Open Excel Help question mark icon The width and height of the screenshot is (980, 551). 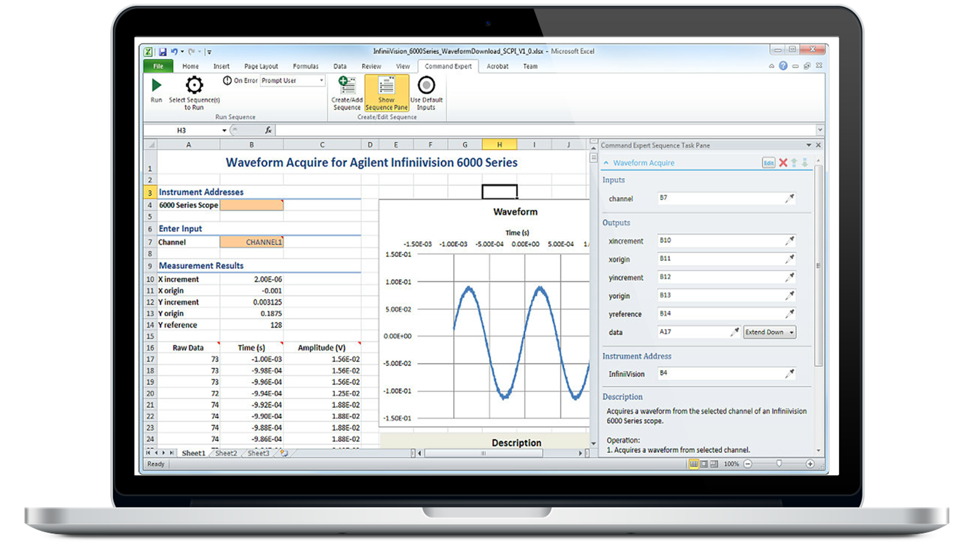click(783, 66)
